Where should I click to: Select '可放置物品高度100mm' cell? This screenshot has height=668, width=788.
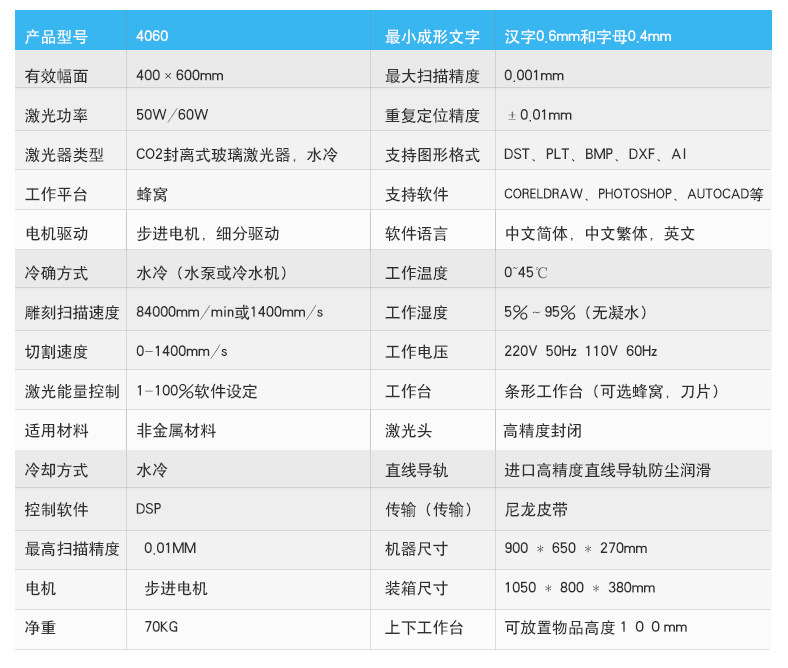point(596,627)
